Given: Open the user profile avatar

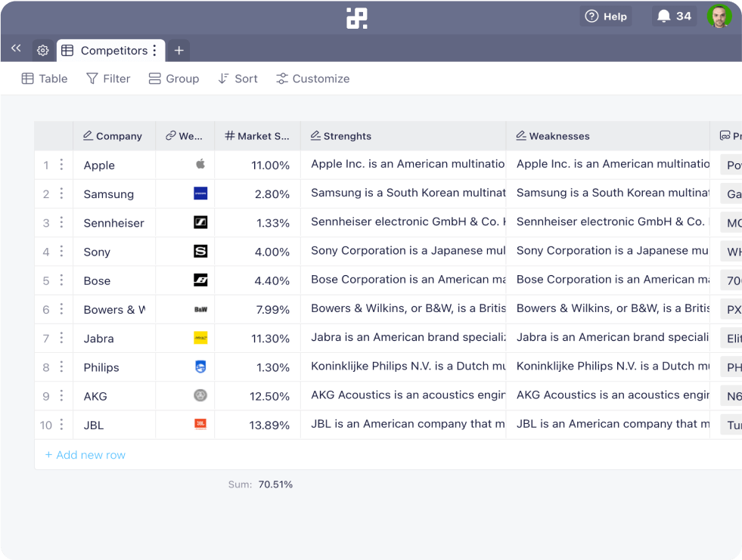Looking at the screenshot, I should 719,17.
